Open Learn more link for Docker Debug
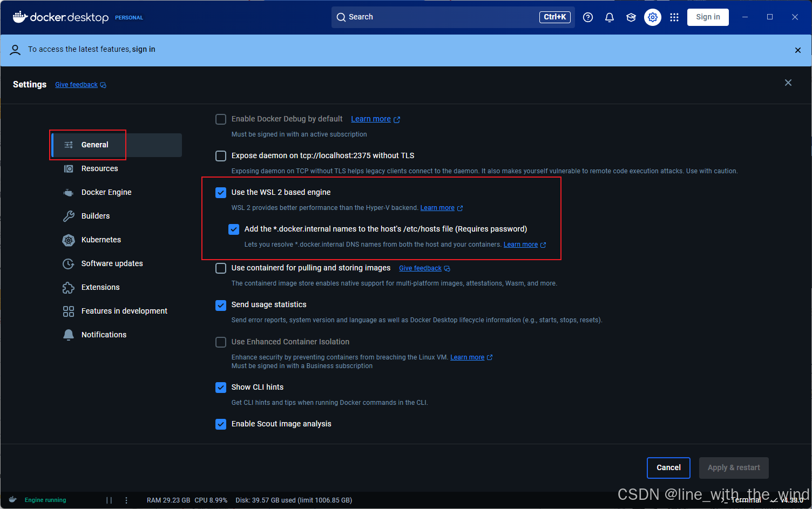 (371, 119)
